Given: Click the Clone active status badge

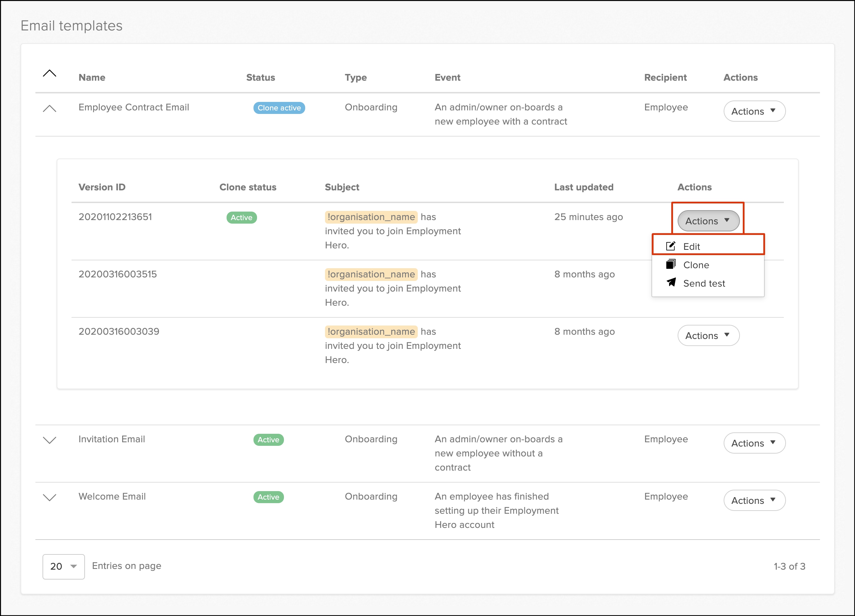Looking at the screenshot, I should click(279, 108).
